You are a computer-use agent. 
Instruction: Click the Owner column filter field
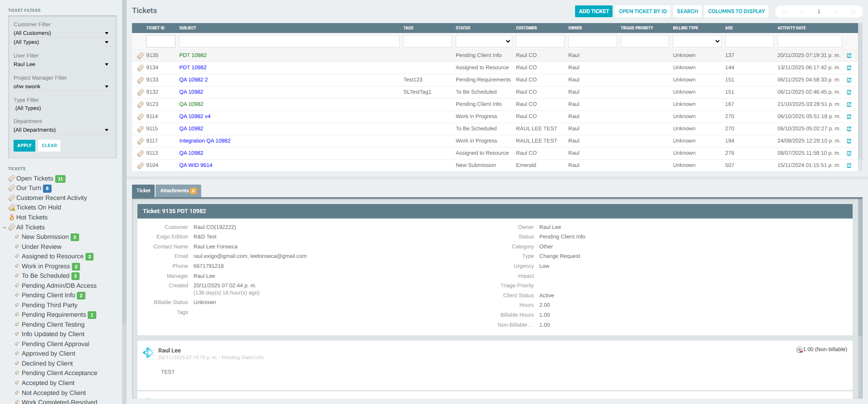(x=592, y=41)
